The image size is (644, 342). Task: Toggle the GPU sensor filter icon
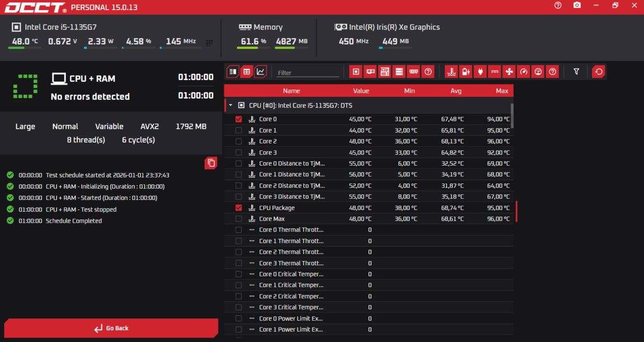tap(370, 72)
